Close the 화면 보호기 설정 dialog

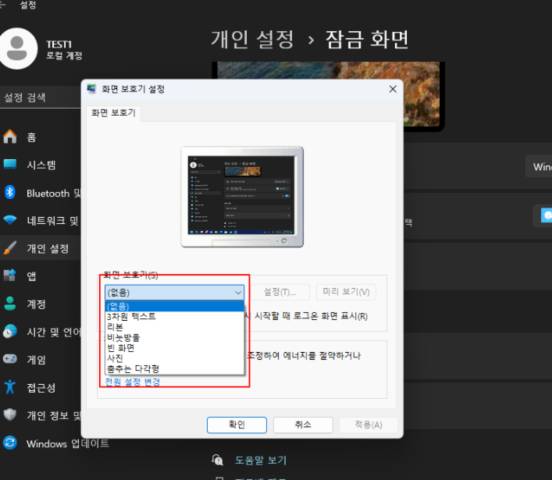point(393,89)
